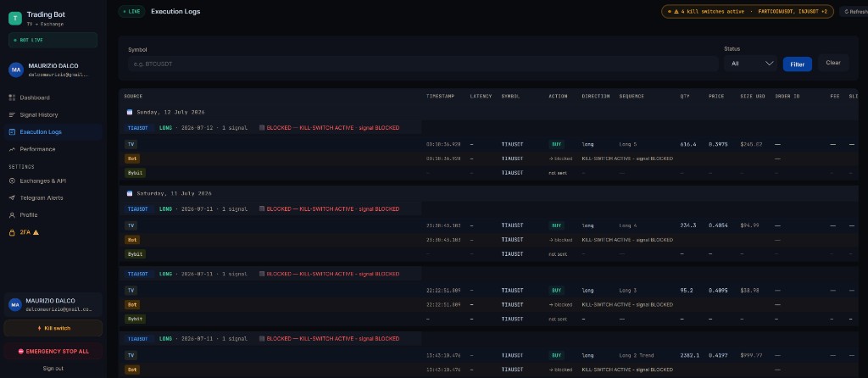Click the Long 5 sequence cell
This screenshot has height=378, width=868.
[628, 144]
